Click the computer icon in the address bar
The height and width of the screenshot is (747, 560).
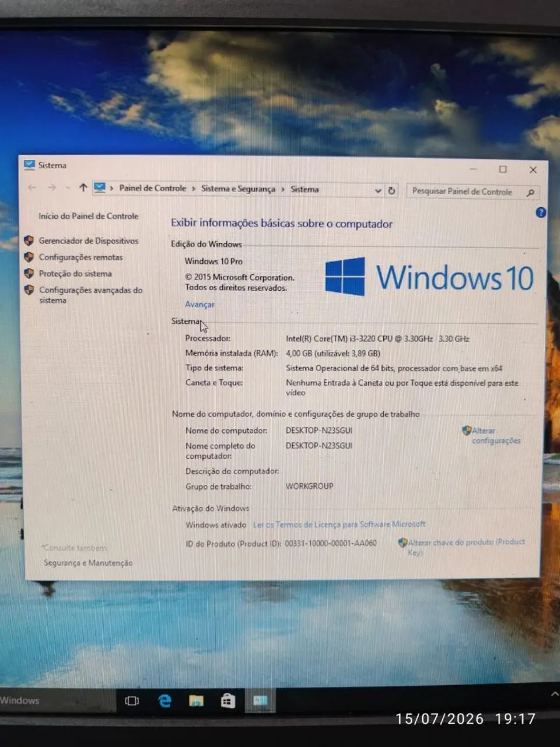tap(100, 188)
